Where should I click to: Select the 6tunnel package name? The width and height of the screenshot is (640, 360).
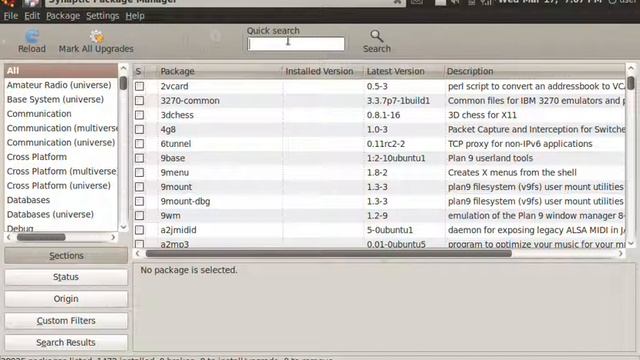point(176,144)
